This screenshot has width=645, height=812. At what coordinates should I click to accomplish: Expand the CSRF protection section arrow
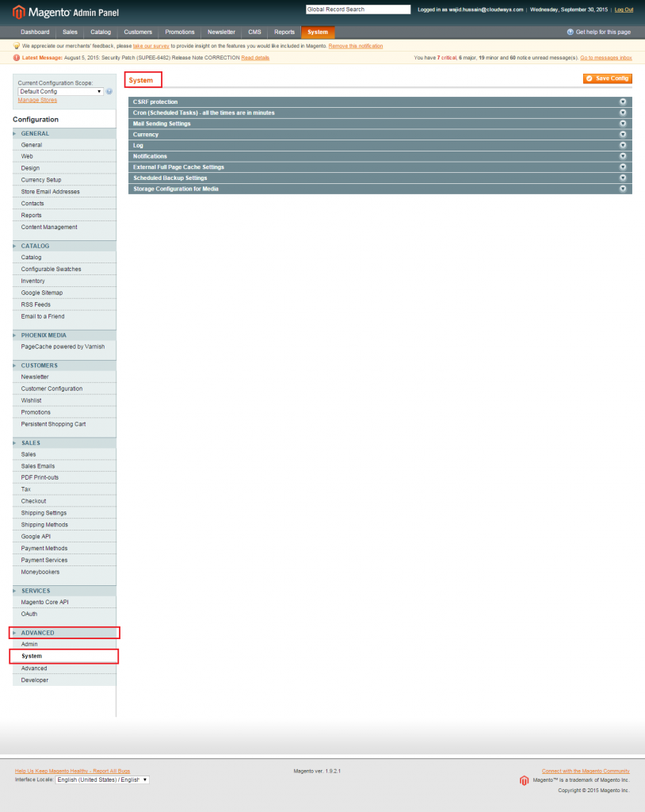pos(623,102)
